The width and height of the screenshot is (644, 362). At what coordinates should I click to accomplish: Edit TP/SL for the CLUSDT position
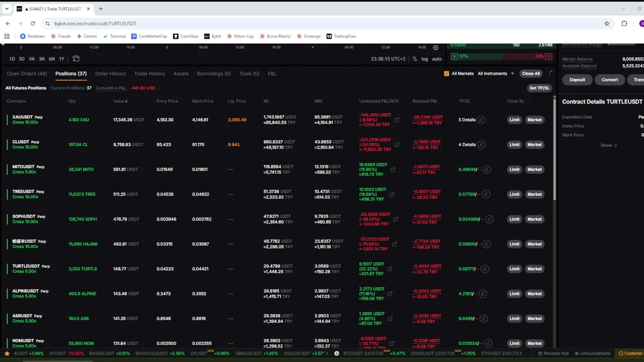pyautogui.click(x=481, y=145)
